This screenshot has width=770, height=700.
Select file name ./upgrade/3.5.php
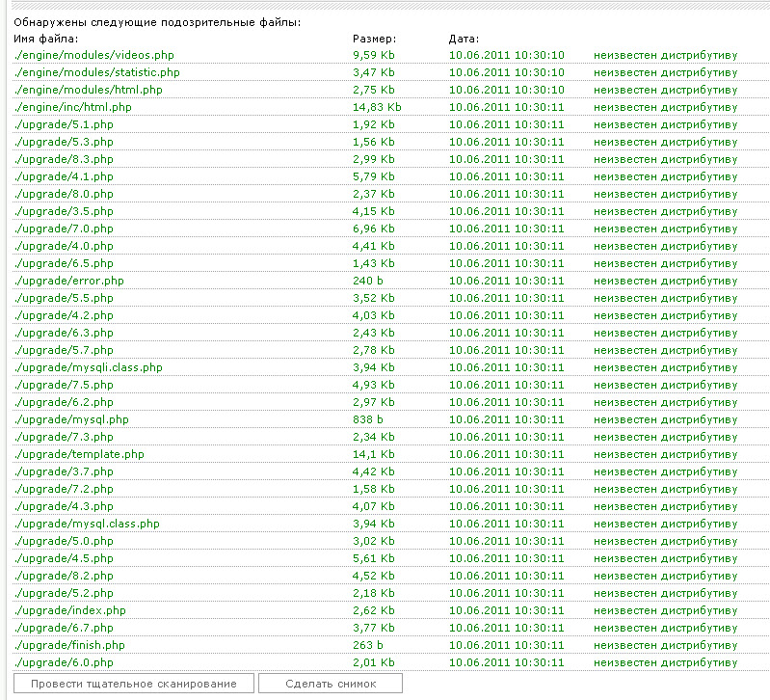[64, 211]
